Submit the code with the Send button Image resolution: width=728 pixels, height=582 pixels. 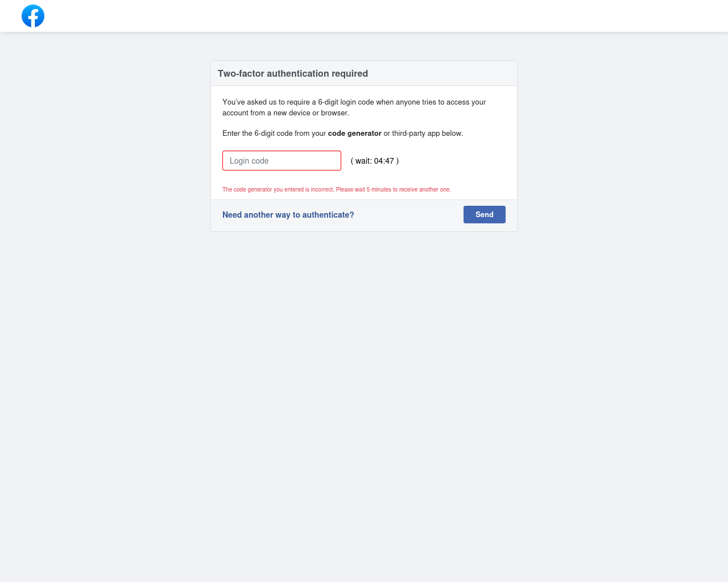[x=485, y=214]
